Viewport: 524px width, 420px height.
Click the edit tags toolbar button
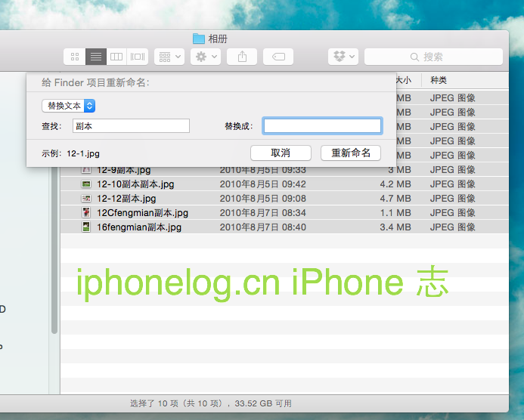(x=278, y=57)
